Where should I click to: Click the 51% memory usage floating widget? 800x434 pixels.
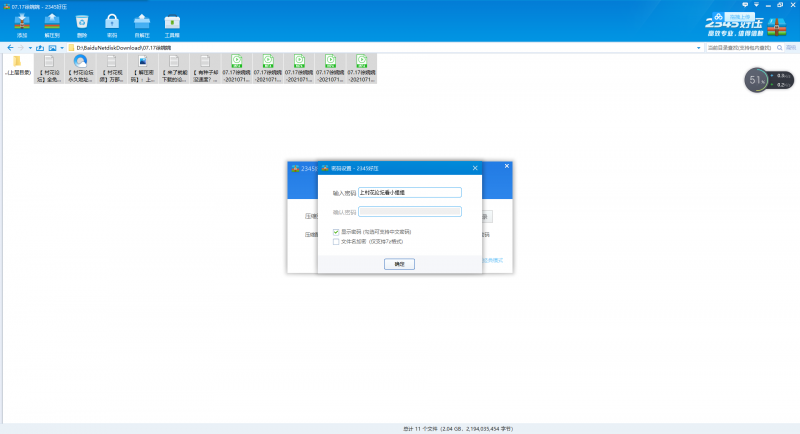point(758,80)
